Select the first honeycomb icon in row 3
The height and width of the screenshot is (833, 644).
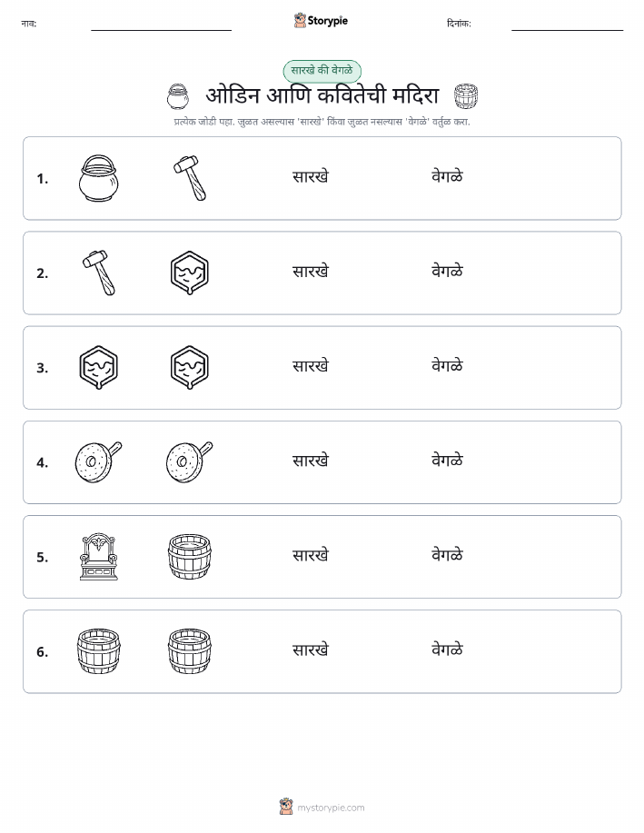pos(99,368)
